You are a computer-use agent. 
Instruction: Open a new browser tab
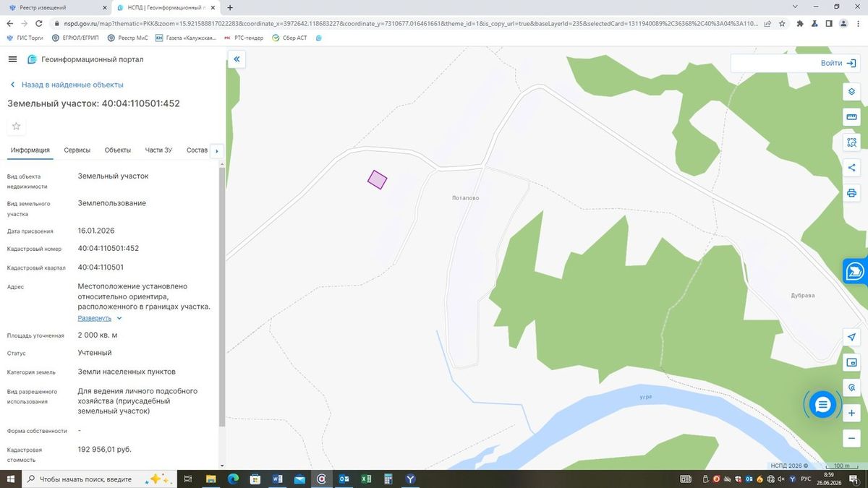click(230, 7)
